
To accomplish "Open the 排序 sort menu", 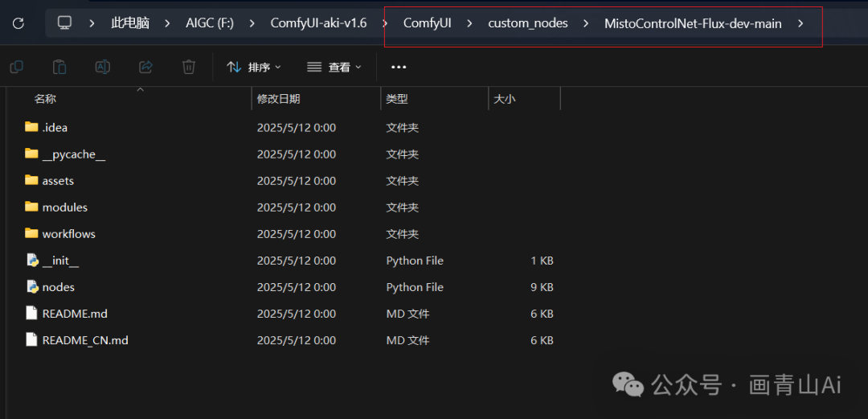I will (x=254, y=67).
